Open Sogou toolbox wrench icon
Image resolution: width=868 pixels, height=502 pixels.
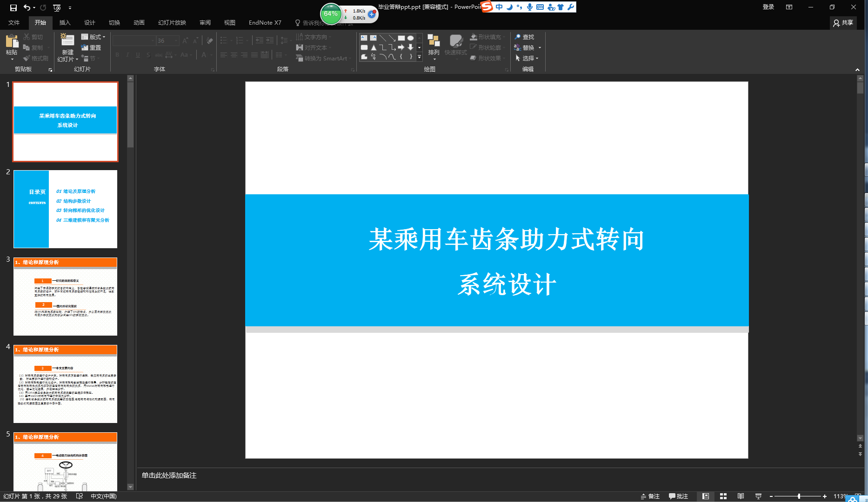pyautogui.click(x=571, y=7)
